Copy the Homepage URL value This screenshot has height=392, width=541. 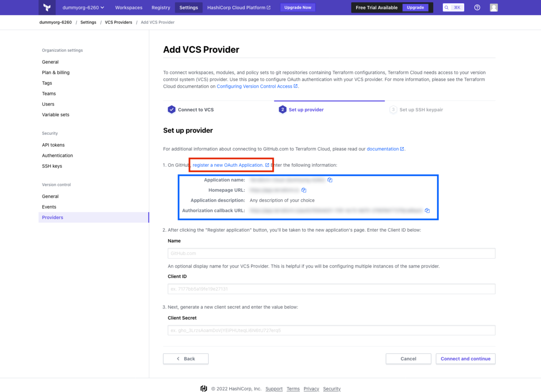(304, 190)
